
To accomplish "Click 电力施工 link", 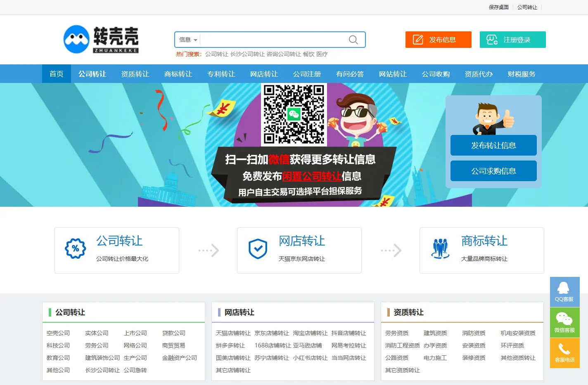I will [x=435, y=358].
